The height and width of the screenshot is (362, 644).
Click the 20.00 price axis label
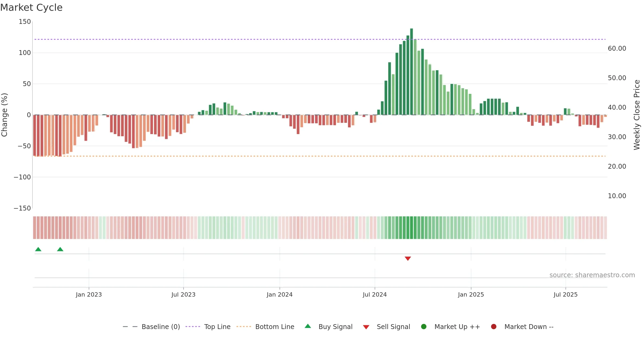pyautogui.click(x=617, y=167)
